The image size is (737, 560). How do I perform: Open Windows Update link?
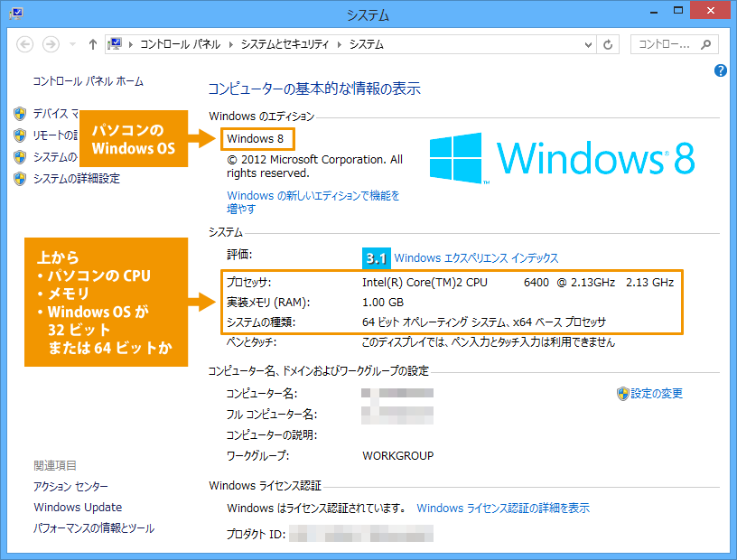click(78, 508)
